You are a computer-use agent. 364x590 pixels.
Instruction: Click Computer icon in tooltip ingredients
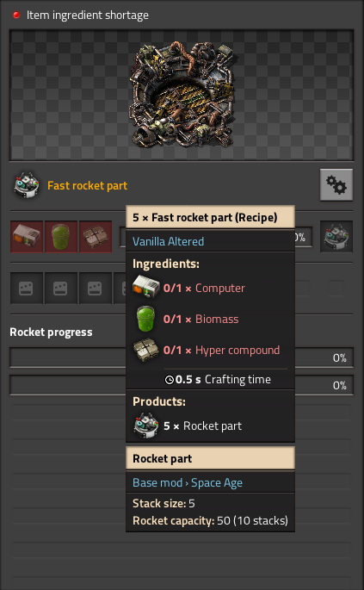point(146,289)
